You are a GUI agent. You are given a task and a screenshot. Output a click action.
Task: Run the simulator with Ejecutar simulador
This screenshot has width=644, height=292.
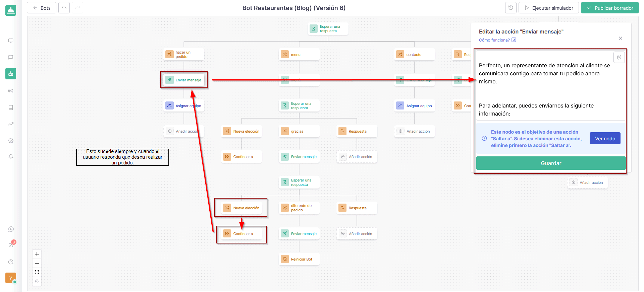click(x=549, y=8)
